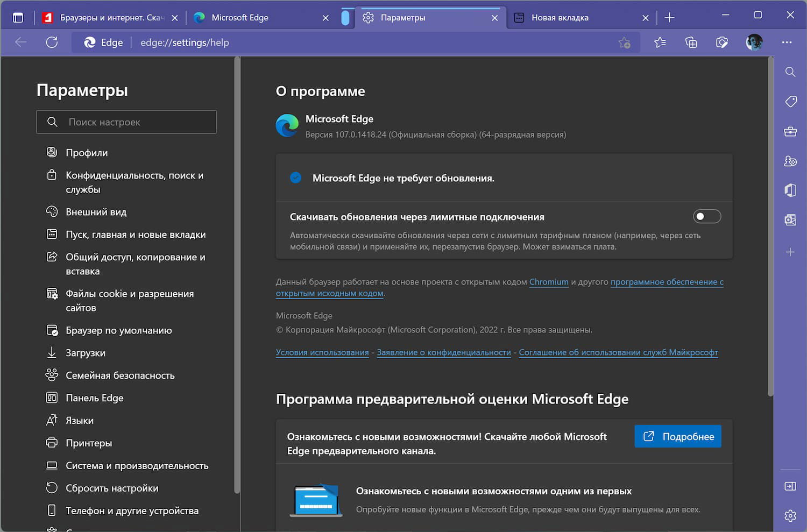Viewport: 807px width, 532px height.
Task: Open the tab actions menu icon
Action: pos(18,17)
